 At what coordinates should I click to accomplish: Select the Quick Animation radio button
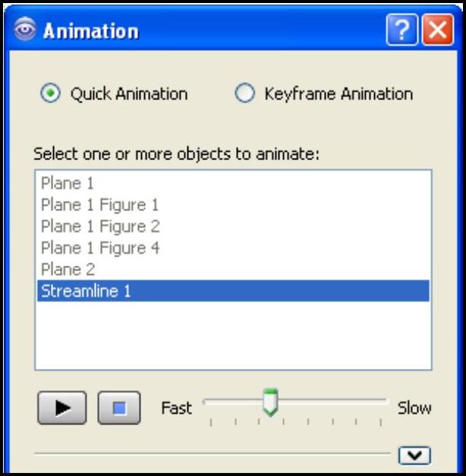coord(50,94)
